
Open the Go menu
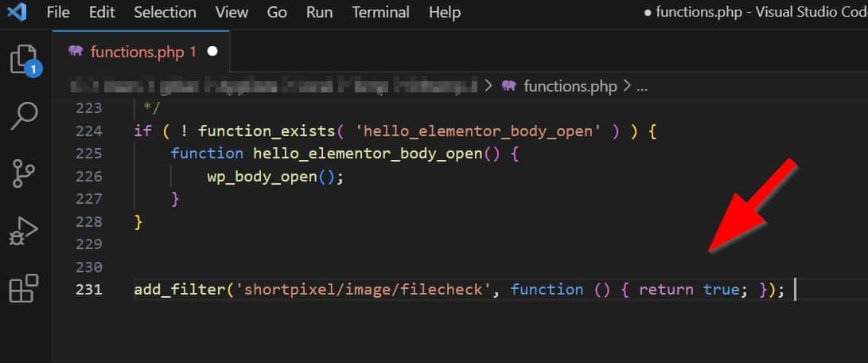[277, 13]
